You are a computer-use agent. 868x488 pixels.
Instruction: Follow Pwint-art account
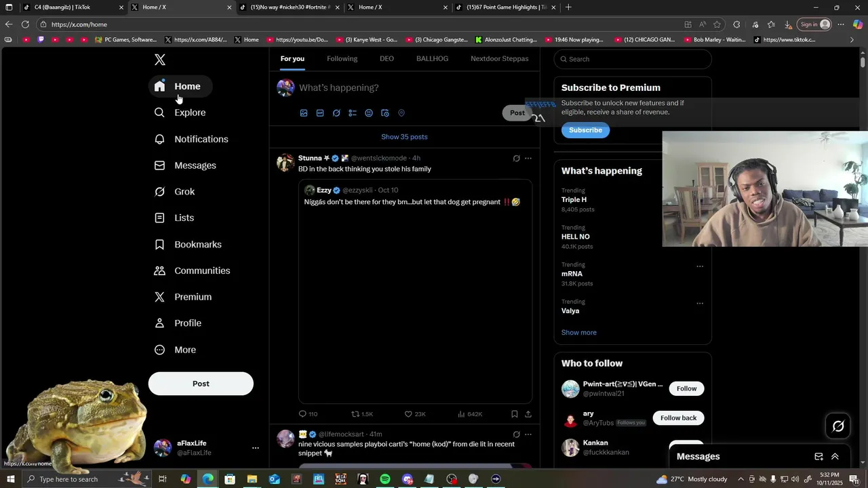pyautogui.click(x=686, y=388)
